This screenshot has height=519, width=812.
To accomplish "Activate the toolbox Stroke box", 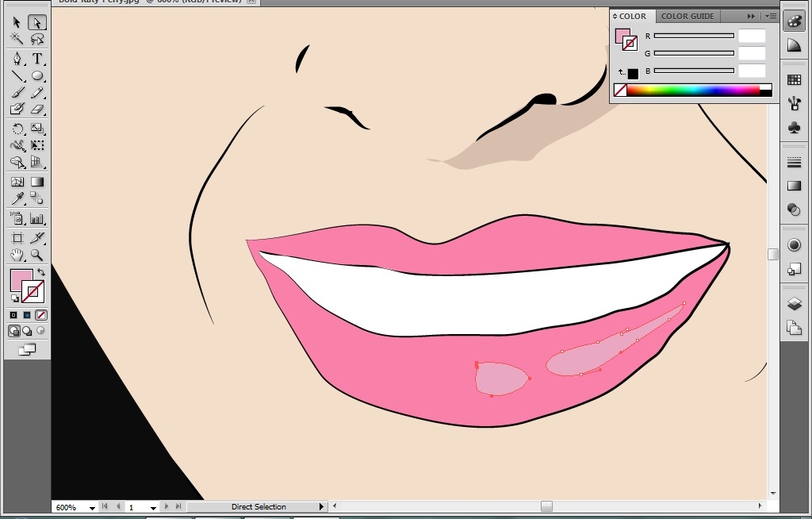I will point(34,292).
